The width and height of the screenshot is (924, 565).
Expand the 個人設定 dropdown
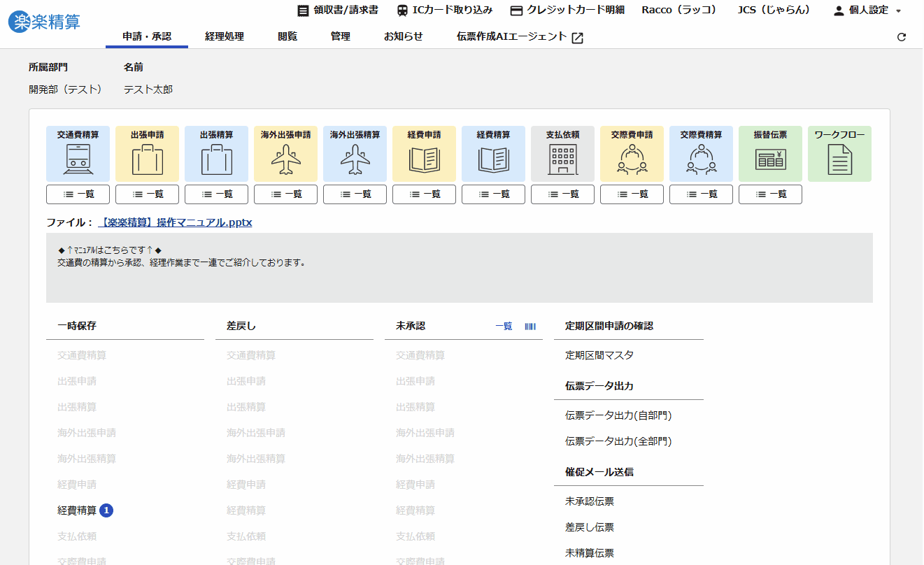[x=867, y=10]
